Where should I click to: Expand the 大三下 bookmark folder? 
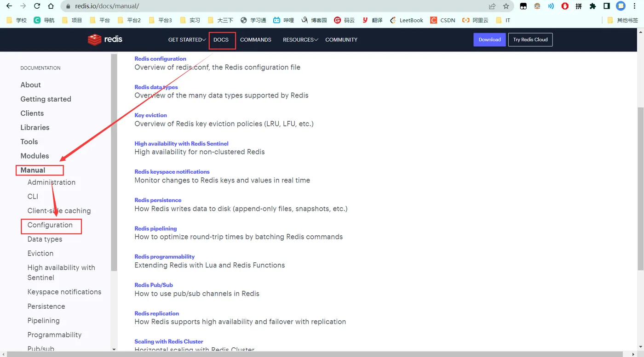[220, 20]
